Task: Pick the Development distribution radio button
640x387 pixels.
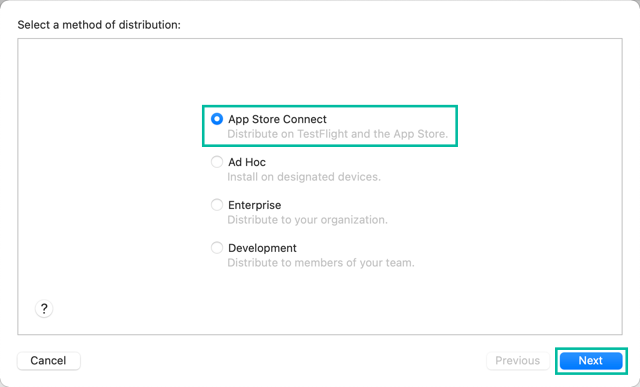Action: [217, 247]
